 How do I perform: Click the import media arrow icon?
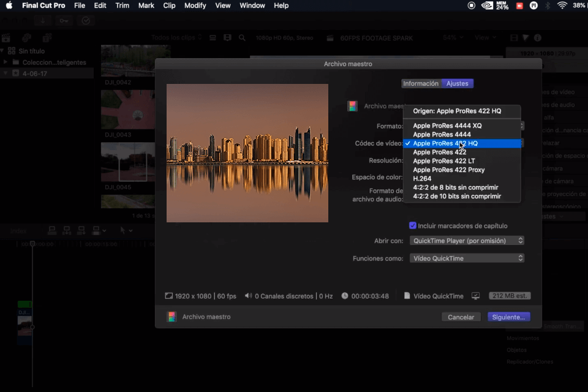pyautogui.click(x=43, y=21)
